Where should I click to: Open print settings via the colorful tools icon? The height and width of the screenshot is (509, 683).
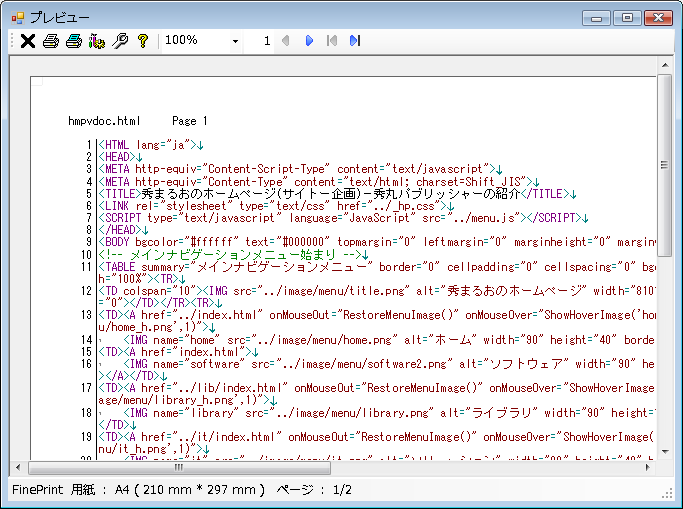pos(97,41)
